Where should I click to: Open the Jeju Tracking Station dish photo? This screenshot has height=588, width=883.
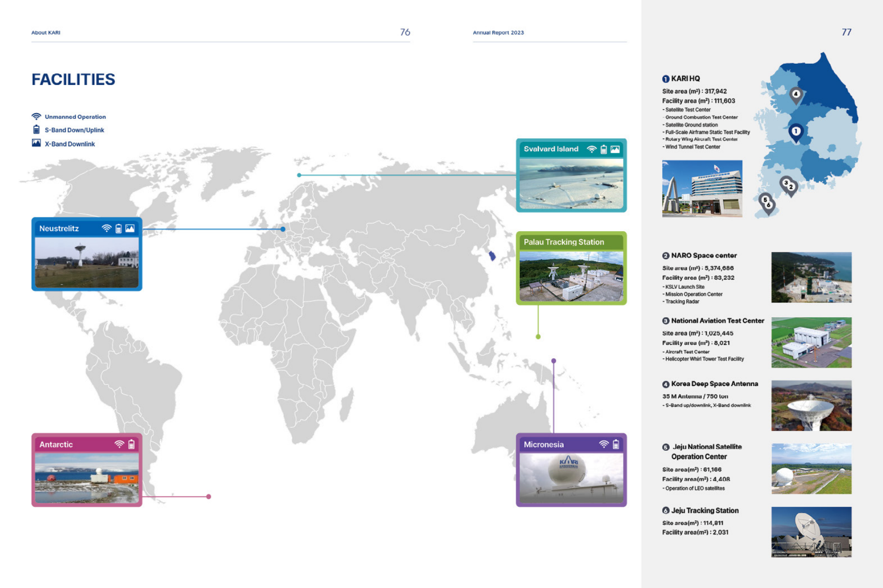click(811, 532)
